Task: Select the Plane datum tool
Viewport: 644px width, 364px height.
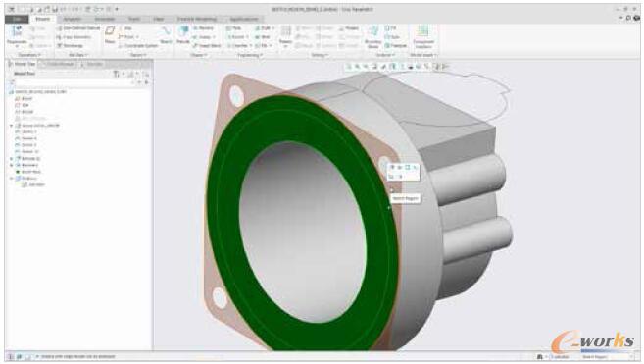Action: pyautogui.click(x=110, y=34)
